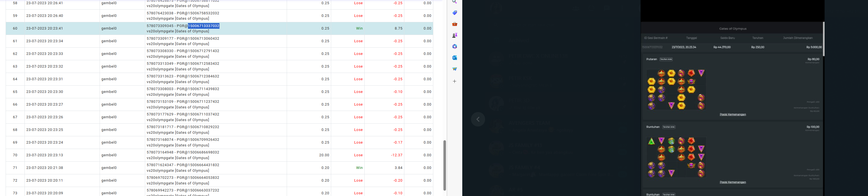The width and height of the screenshot is (868, 196).
Task: Click row number 73
Action: click(15, 193)
